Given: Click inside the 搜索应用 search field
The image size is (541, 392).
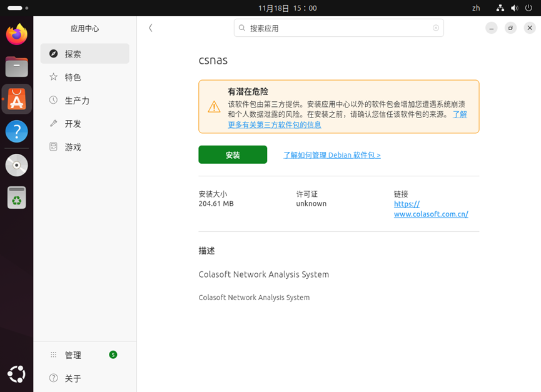Looking at the screenshot, I should click(338, 28).
